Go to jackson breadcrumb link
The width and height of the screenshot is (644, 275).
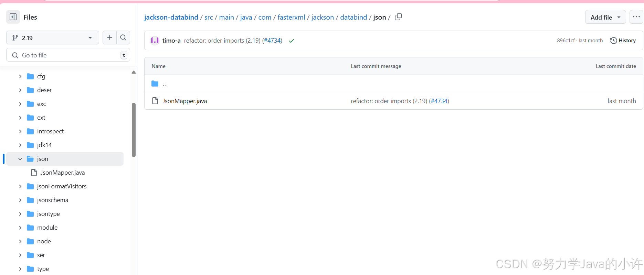pyautogui.click(x=323, y=17)
